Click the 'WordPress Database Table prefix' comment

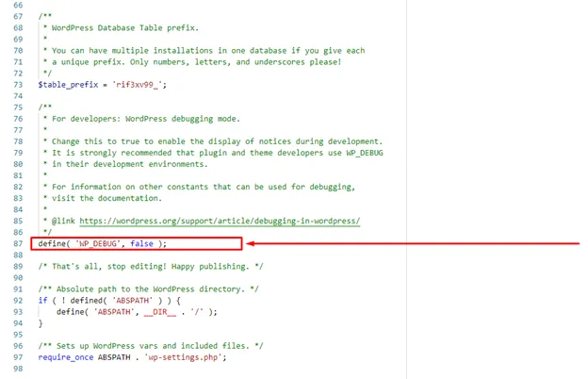coord(125,27)
